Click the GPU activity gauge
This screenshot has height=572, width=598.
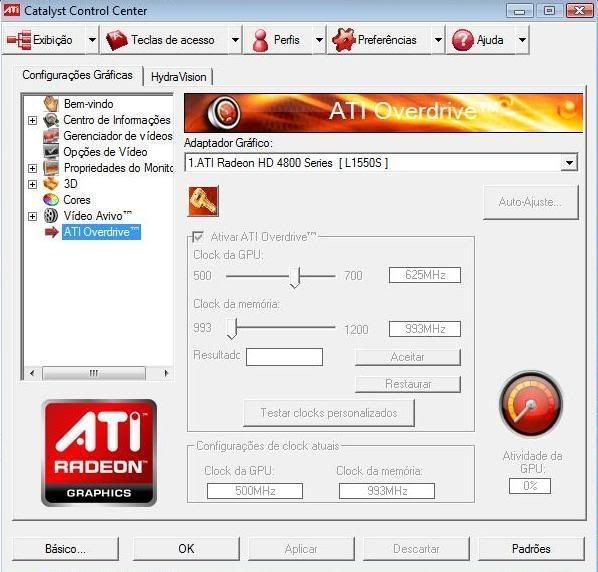(x=531, y=403)
